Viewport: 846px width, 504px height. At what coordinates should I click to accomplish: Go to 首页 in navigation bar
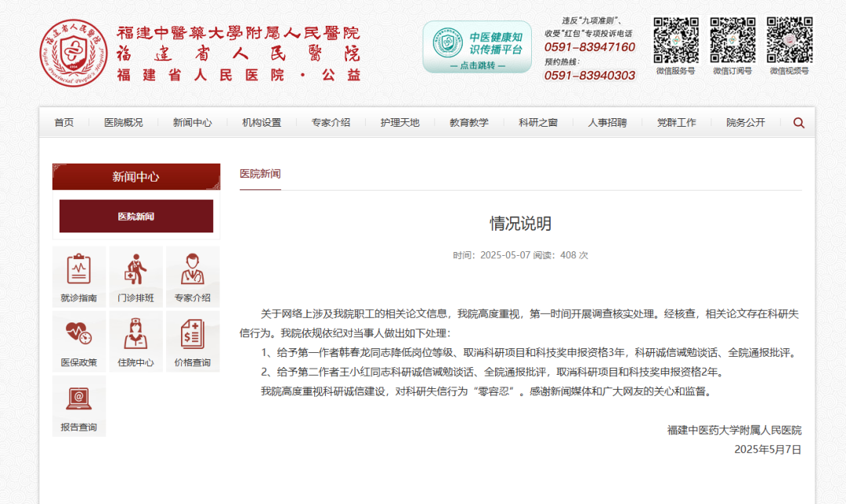click(x=63, y=122)
